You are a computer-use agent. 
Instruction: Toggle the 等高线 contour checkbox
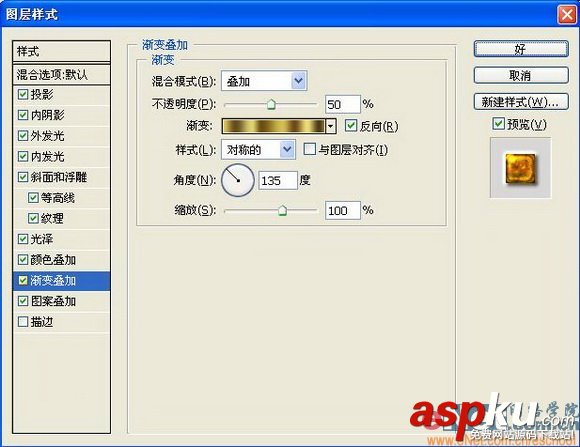[33, 198]
